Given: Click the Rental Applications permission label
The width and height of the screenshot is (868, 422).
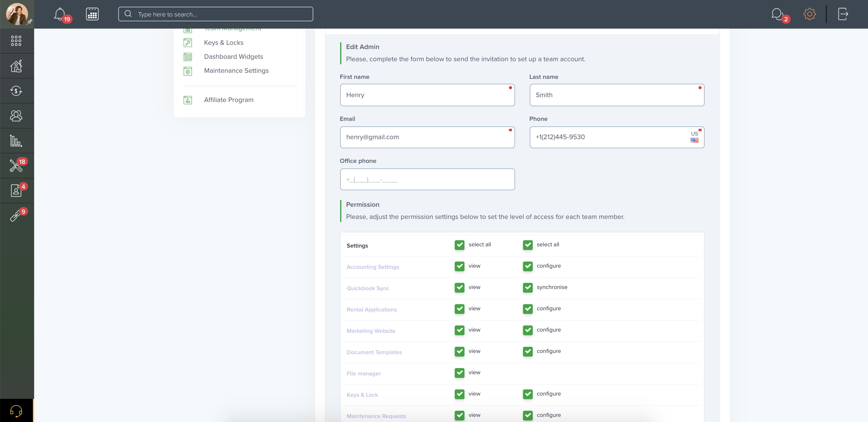Looking at the screenshot, I should [372, 310].
